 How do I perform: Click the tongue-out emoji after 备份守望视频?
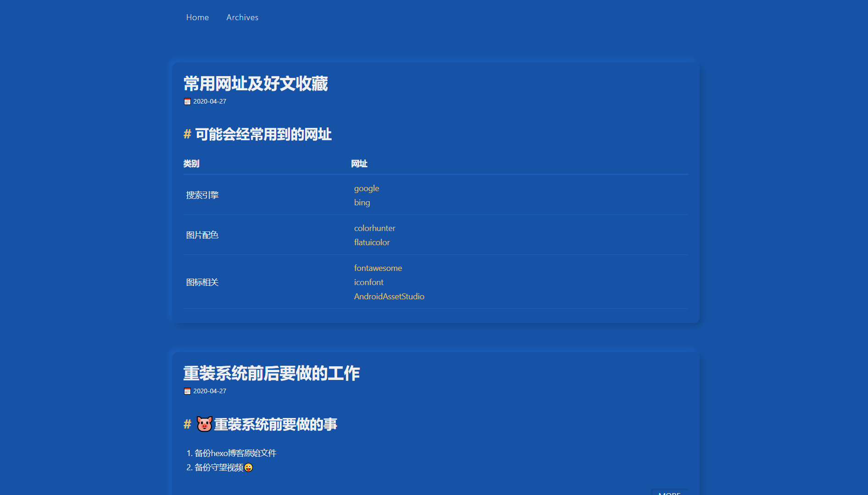coord(248,468)
